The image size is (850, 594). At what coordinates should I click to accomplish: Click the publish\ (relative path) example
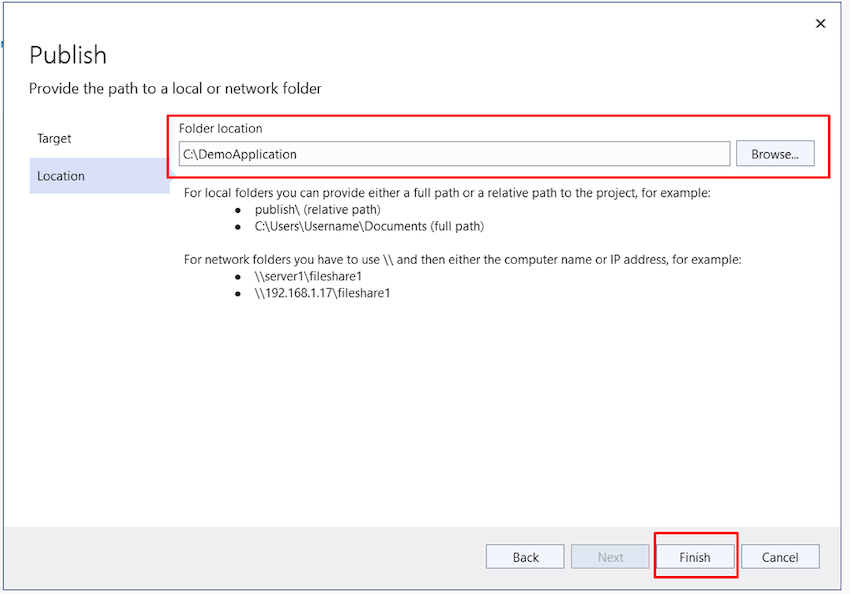click(x=318, y=209)
